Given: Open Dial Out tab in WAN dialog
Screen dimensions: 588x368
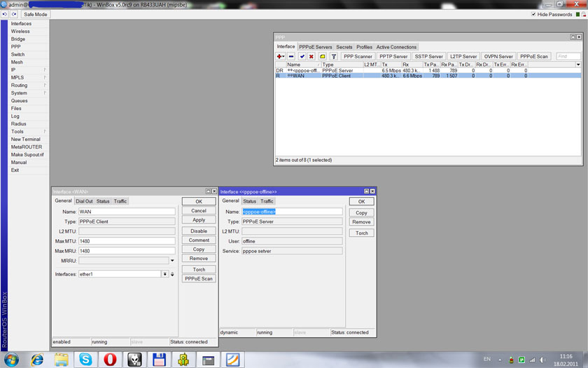Looking at the screenshot, I should click(84, 201).
